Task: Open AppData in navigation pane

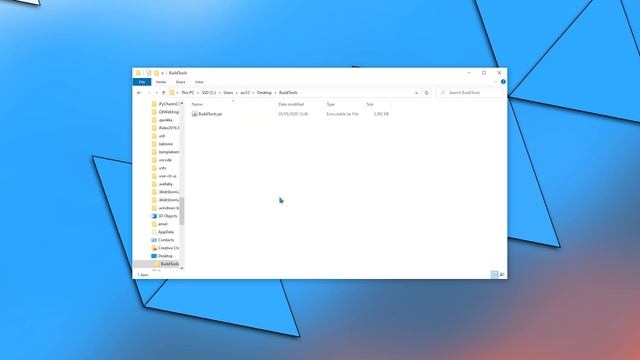Action: (x=166, y=232)
